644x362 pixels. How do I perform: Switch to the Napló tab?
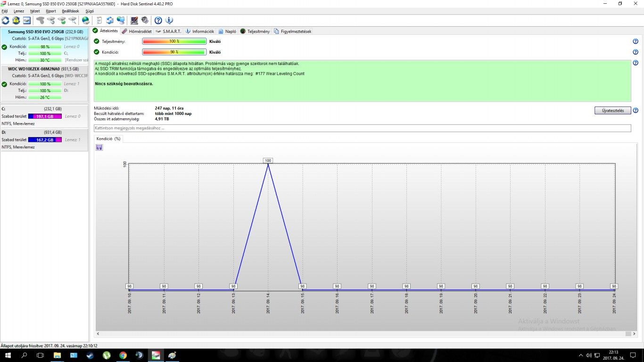click(x=227, y=31)
